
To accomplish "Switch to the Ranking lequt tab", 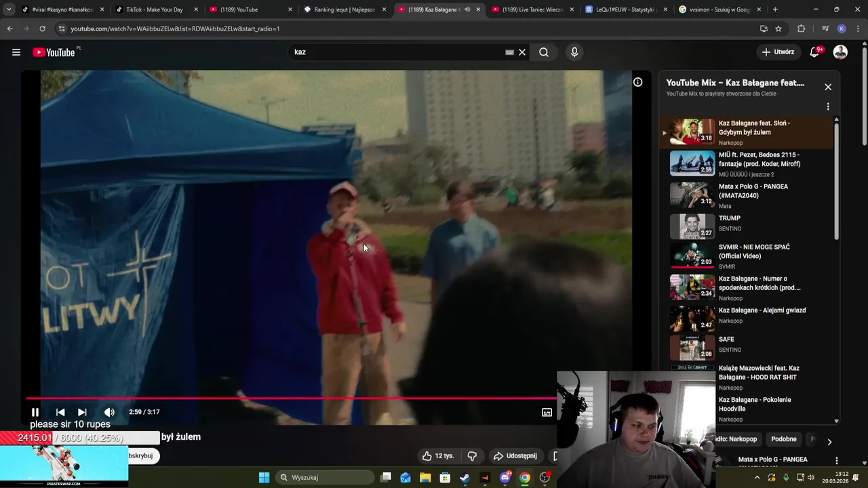I will pos(344,9).
